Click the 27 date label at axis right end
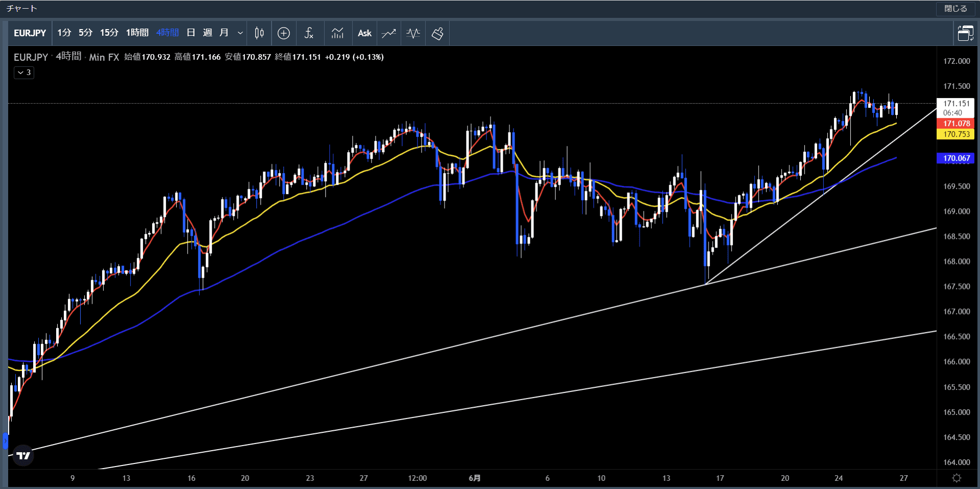The image size is (980, 489). 903,478
